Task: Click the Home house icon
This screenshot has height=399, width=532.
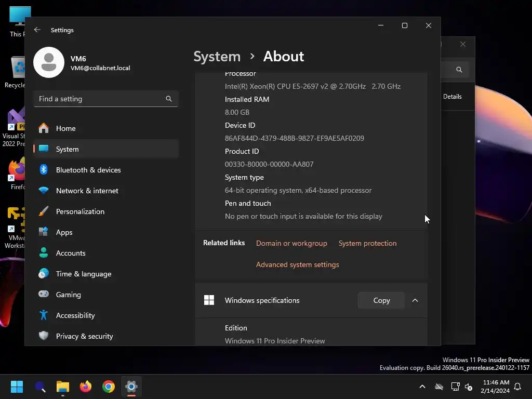Action: click(44, 128)
